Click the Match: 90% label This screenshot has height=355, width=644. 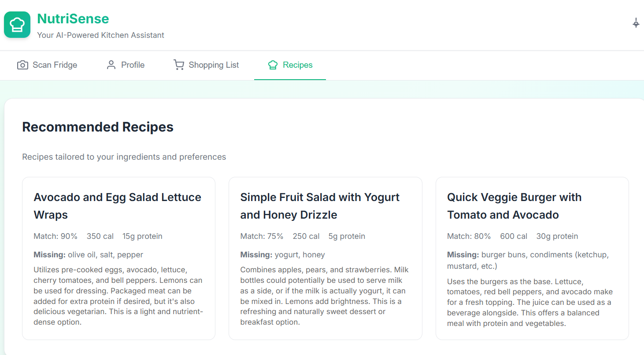click(56, 236)
